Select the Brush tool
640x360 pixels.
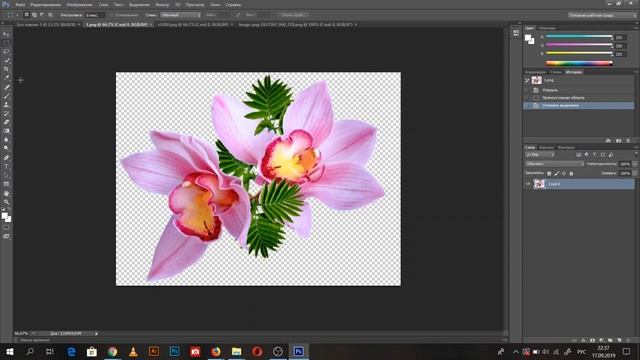pyautogui.click(x=6, y=96)
